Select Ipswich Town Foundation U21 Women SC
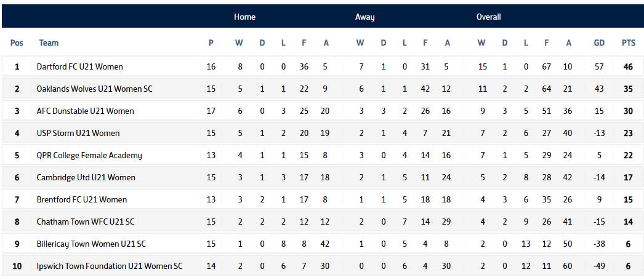The height and width of the screenshot is (280, 644). coord(110,266)
